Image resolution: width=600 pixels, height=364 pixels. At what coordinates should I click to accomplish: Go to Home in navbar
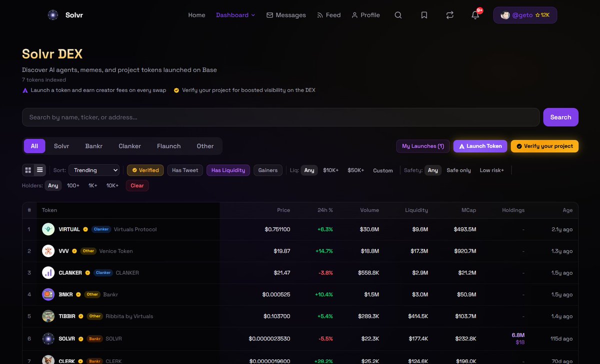tap(196, 15)
